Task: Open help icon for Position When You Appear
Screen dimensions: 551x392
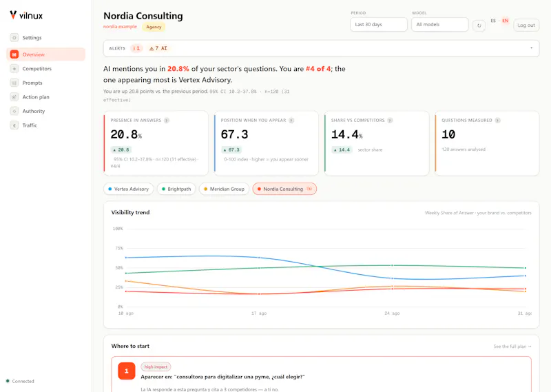Action: 291,121
